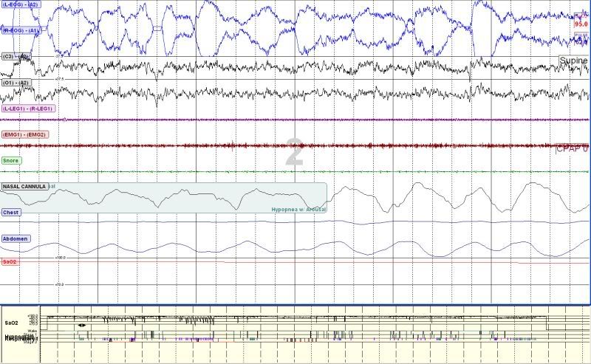Click the Supine body position label

pos(574,61)
